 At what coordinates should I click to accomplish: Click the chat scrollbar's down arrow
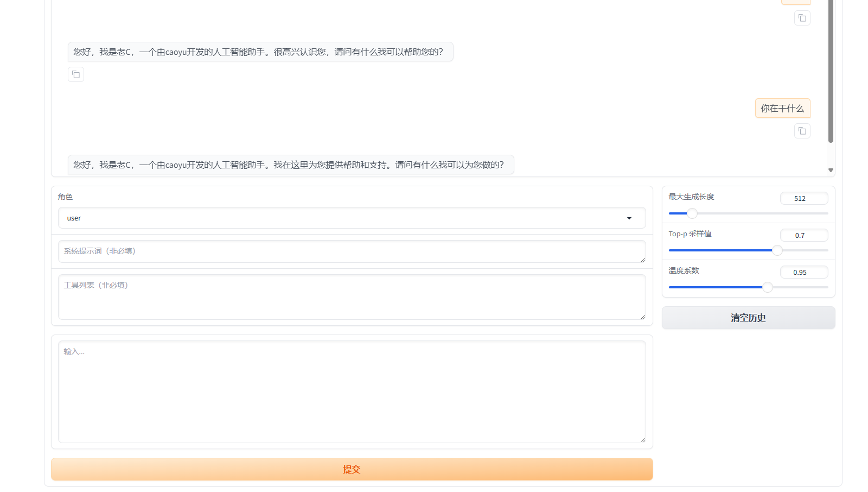click(x=831, y=171)
